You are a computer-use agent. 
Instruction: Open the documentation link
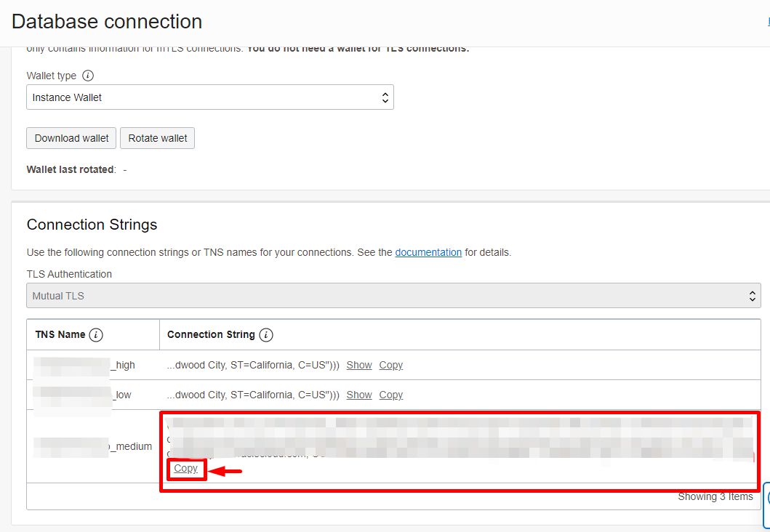tap(428, 252)
